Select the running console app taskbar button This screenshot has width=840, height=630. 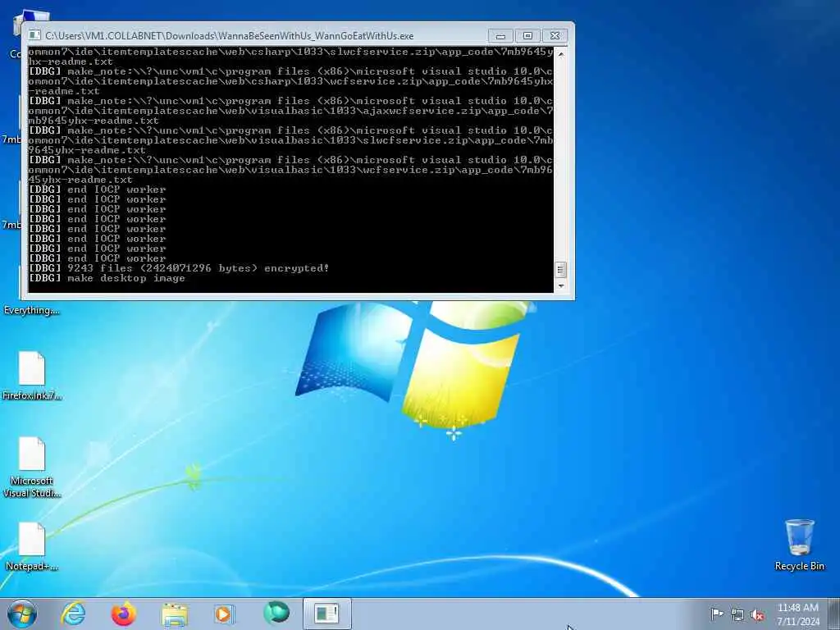pyautogui.click(x=326, y=614)
